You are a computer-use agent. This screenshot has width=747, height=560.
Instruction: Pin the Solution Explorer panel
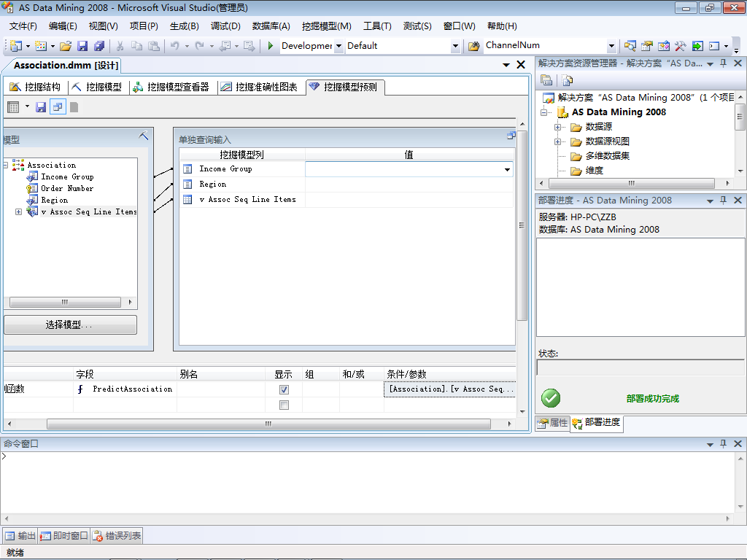723,63
